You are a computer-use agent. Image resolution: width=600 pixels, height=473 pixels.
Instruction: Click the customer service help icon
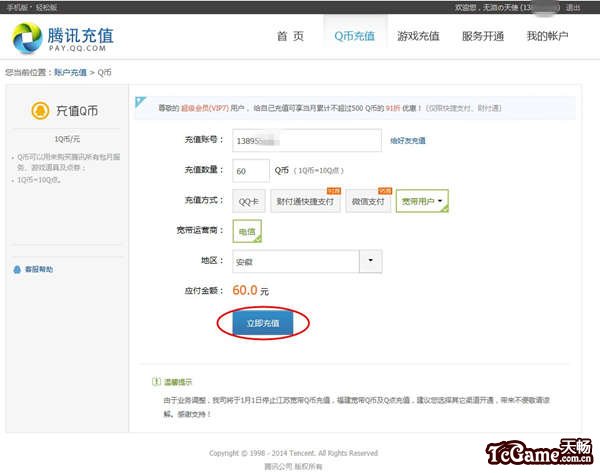click(x=17, y=269)
